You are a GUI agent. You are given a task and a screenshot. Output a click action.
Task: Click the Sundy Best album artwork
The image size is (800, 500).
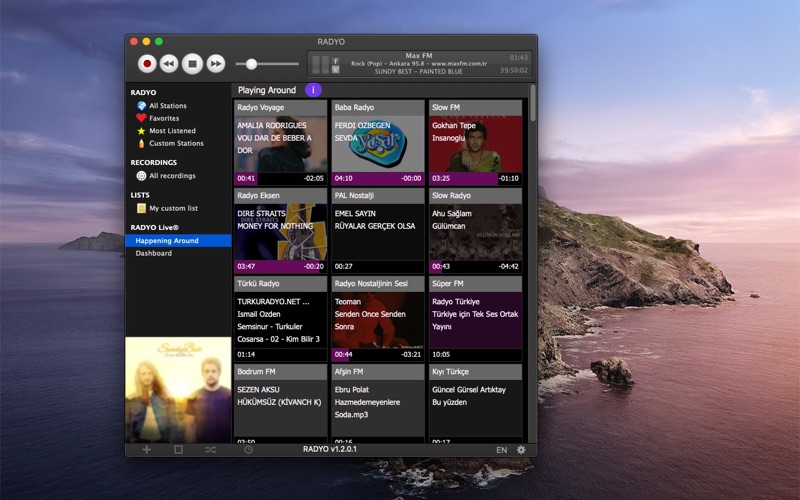[x=178, y=390]
